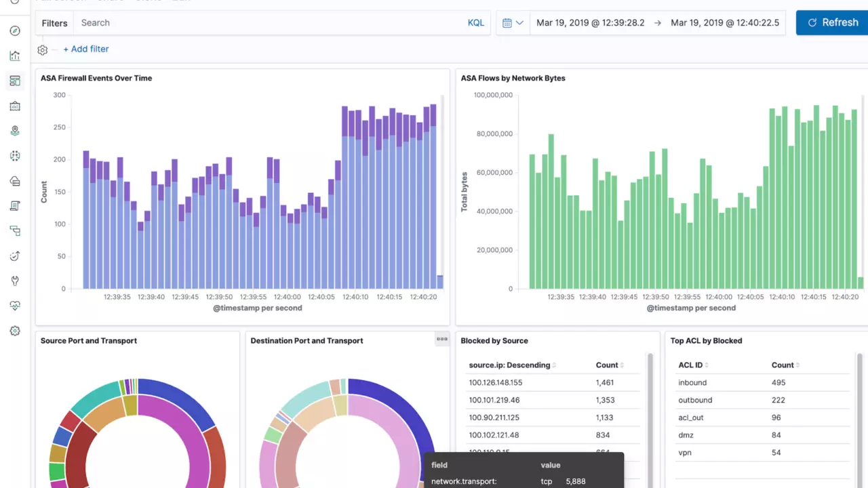Open Management gear at bottom of sidebar

point(15,331)
